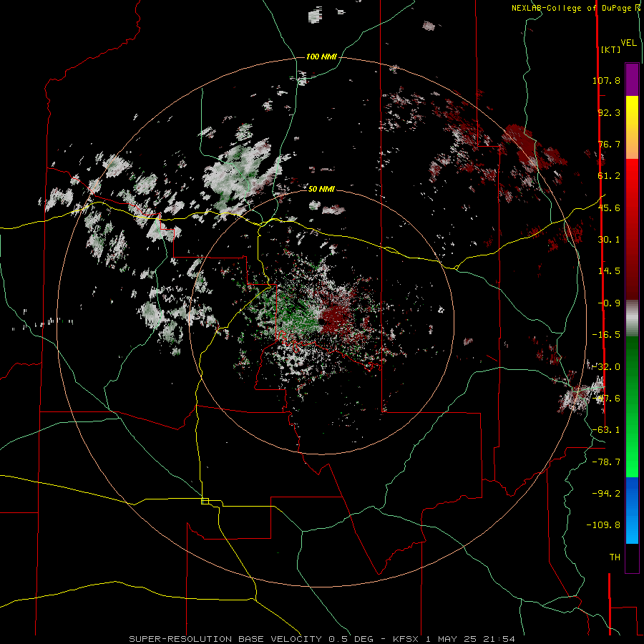Viewport: 644px width, 644px height.
Task: Click the 45.6 scale value
Action: (609, 208)
